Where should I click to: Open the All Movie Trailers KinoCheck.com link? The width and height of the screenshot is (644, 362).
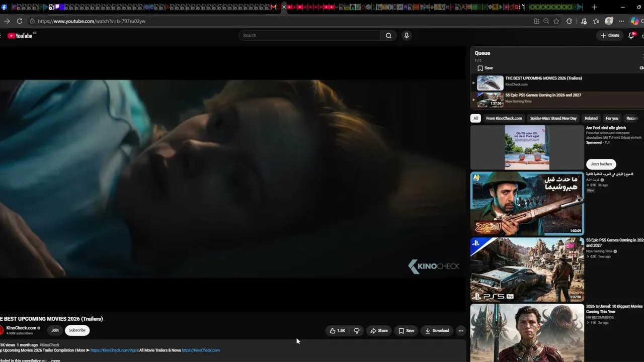coord(201,350)
